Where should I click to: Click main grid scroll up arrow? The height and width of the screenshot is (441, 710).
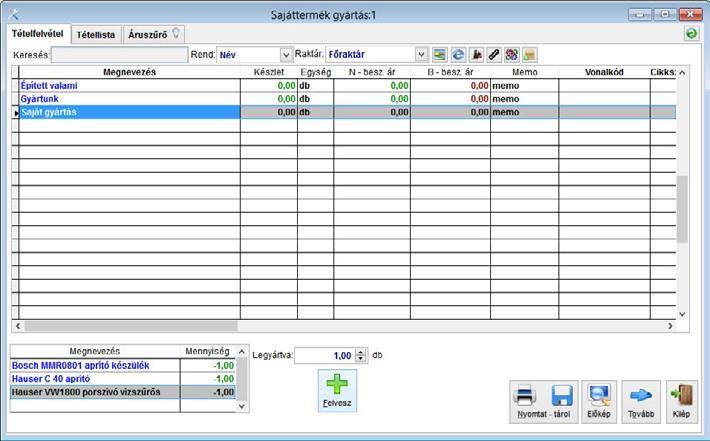point(682,72)
